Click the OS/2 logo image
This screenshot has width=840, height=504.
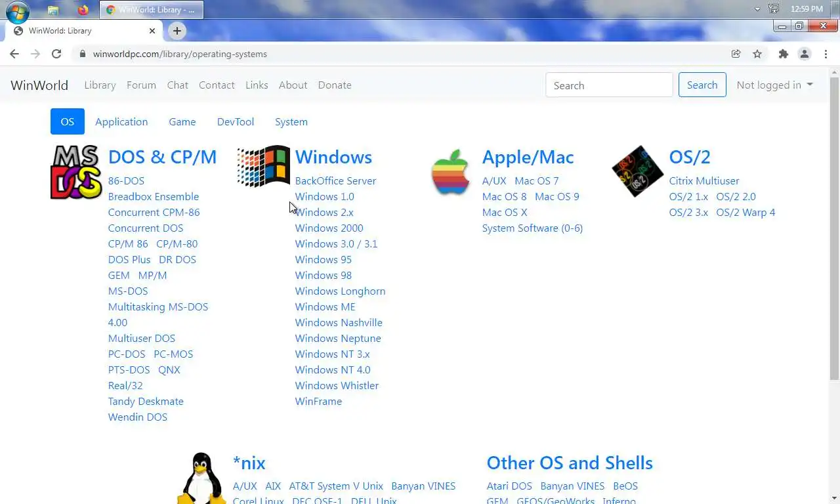[x=637, y=171]
